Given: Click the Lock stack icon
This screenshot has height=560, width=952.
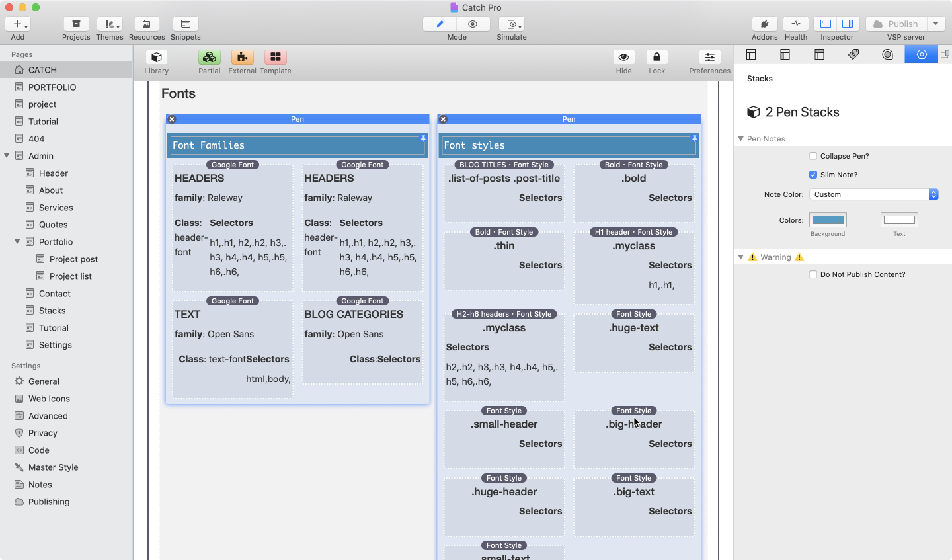Looking at the screenshot, I should point(656,58).
